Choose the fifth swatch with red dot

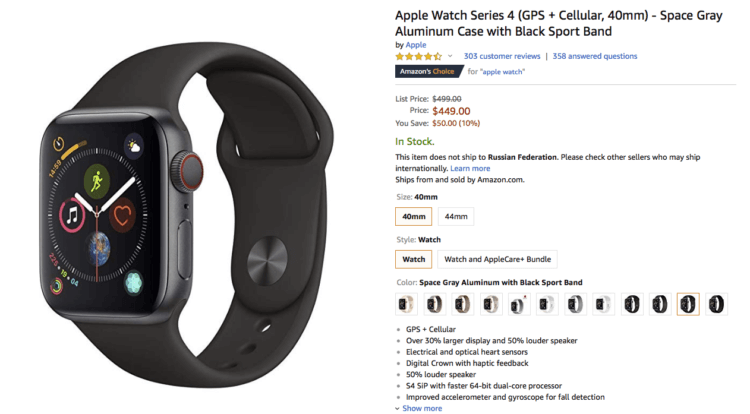(x=519, y=304)
